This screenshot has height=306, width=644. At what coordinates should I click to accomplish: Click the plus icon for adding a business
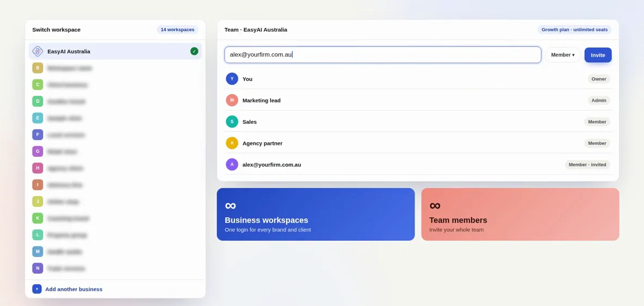click(37, 289)
